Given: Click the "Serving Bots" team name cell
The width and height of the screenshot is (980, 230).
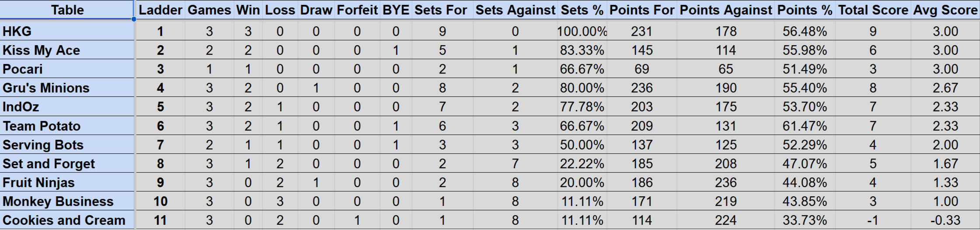Looking at the screenshot, I should click(x=43, y=145).
